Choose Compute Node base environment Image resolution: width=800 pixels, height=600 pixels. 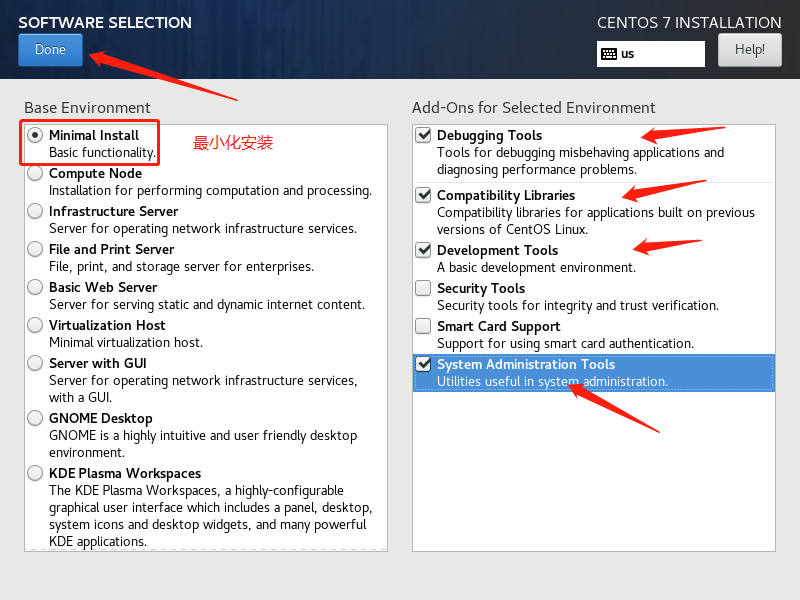point(35,173)
